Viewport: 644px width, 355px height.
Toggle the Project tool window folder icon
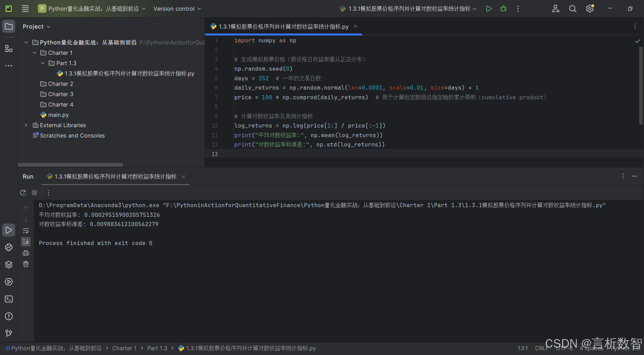point(9,27)
